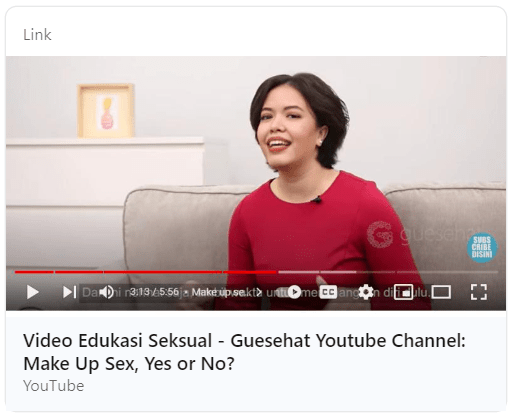Screen dimensions: 511x415
Task: Enable miniplayer mode icon
Action: click(x=403, y=292)
